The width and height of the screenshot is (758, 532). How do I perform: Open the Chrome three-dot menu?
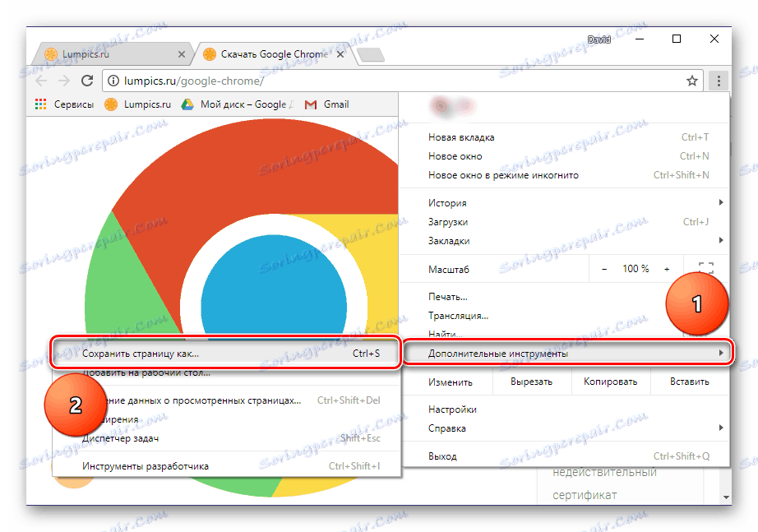(719, 81)
